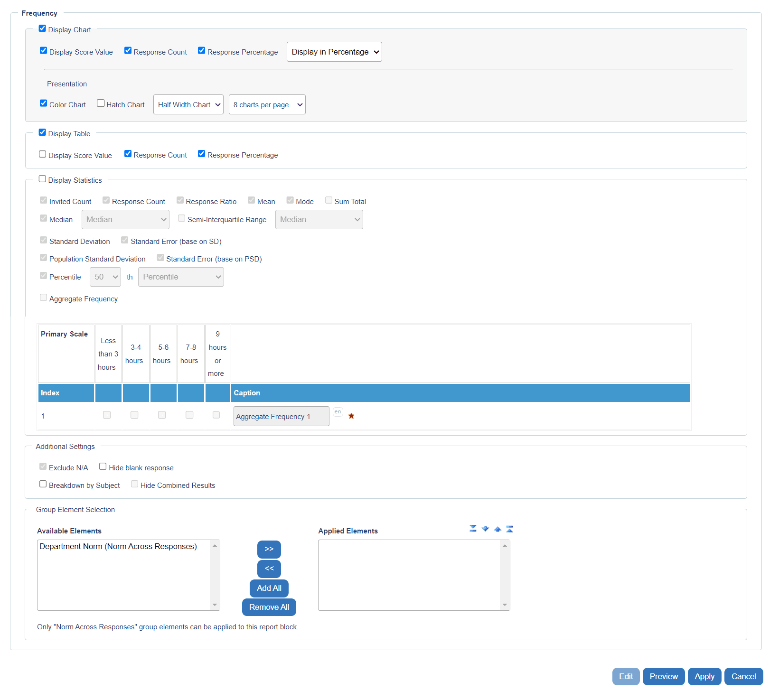779x700 pixels.
Task: Click Applied Elements list scrollbar down arrow
Action: click(x=505, y=605)
